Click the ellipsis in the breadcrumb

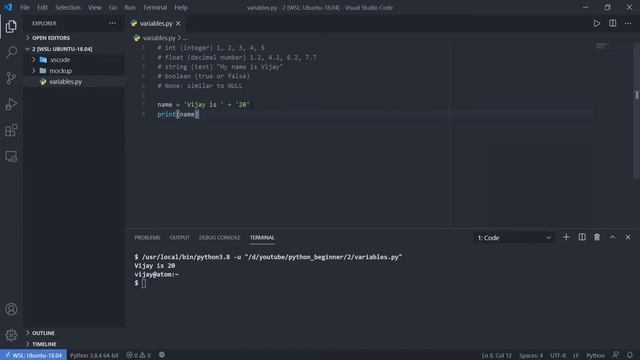pos(185,38)
